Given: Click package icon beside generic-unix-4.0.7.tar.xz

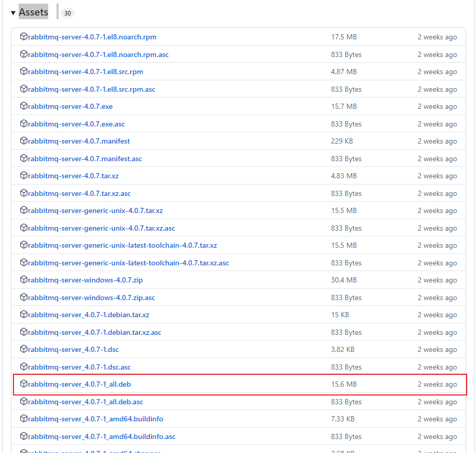Looking at the screenshot, I should (x=24, y=210).
